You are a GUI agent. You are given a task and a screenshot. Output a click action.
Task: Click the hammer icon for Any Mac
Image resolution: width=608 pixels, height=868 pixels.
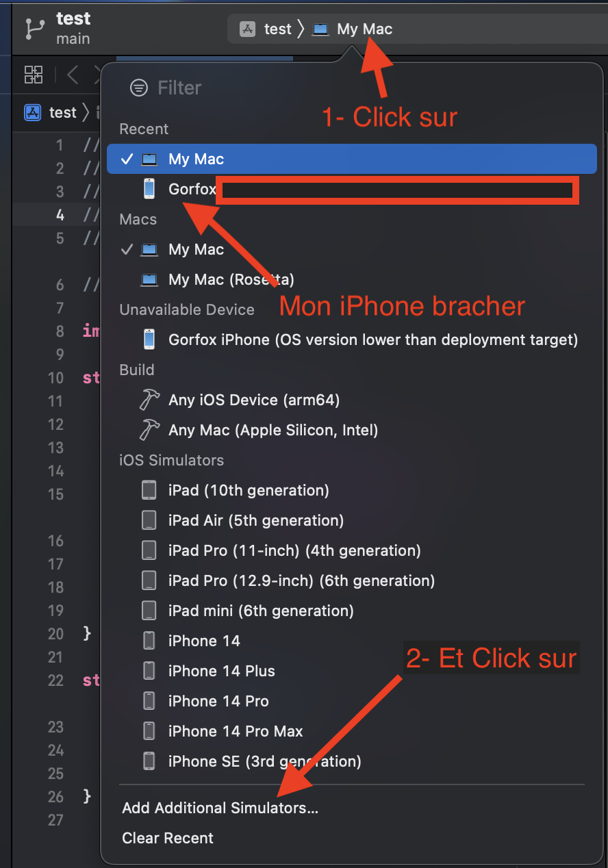[149, 430]
